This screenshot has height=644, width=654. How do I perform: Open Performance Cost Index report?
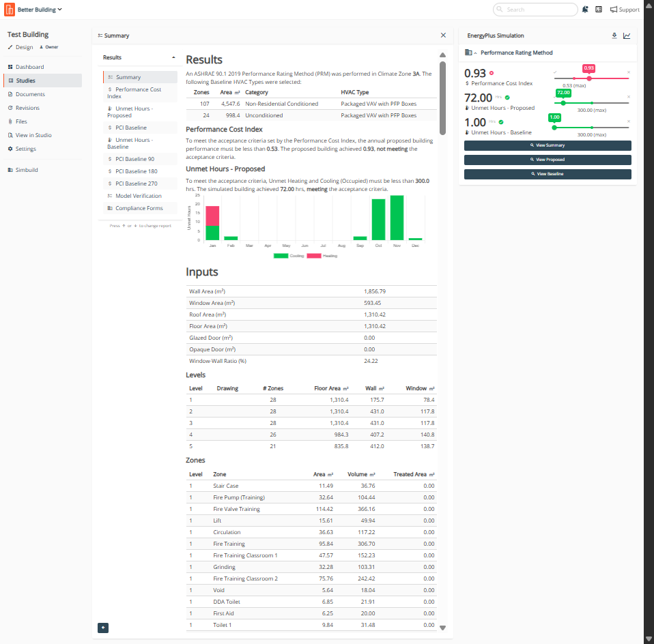tap(140, 93)
